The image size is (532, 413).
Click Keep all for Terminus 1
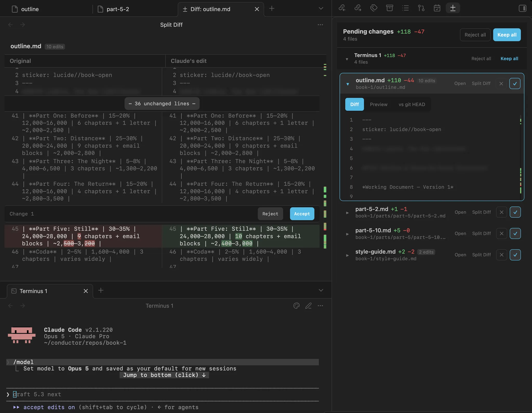[509, 59]
